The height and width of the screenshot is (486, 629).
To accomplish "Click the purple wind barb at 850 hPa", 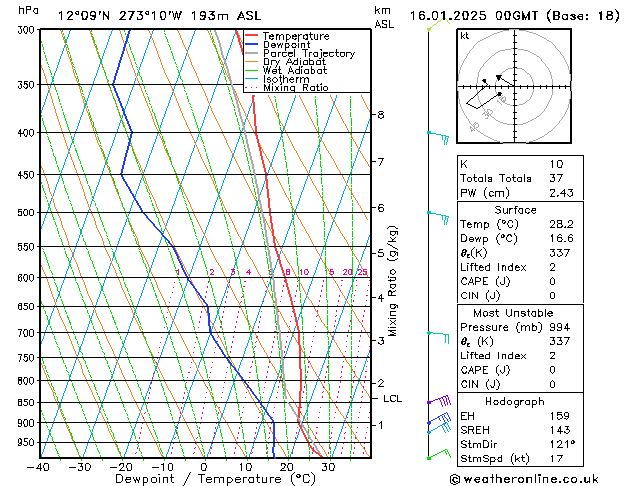I will (439, 400).
